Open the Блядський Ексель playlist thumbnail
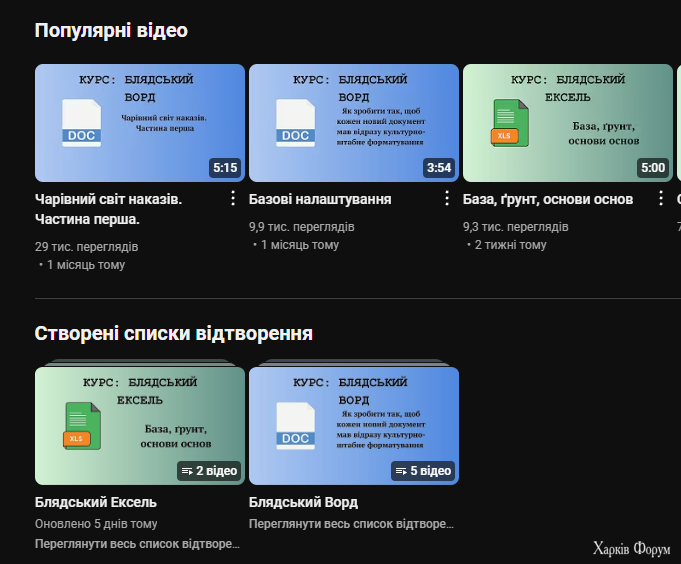681x564 pixels. (x=140, y=425)
